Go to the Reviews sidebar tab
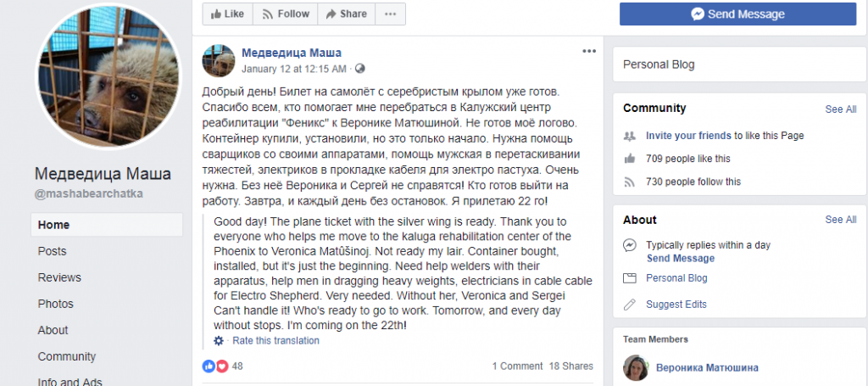 coord(59,277)
